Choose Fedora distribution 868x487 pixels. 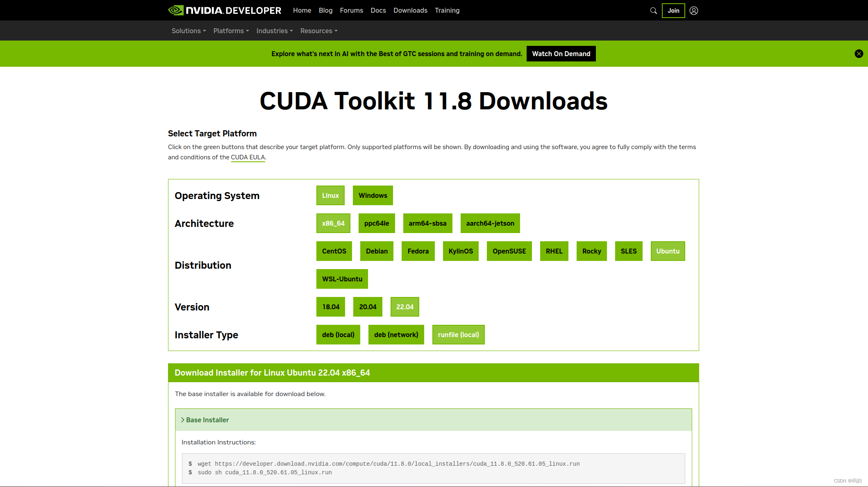coord(418,251)
